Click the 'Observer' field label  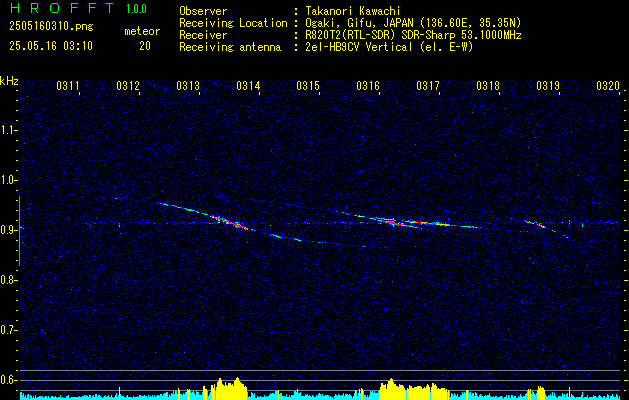[x=203, y=11]
